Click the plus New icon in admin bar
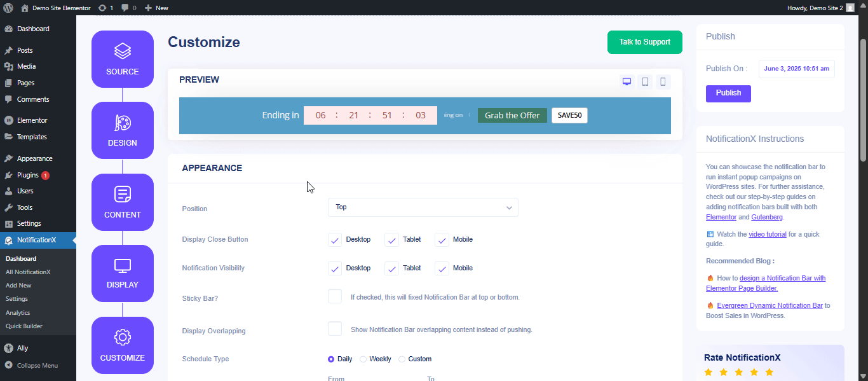Image resolution: width=868 pixels, height=381 pixels. 148,8
